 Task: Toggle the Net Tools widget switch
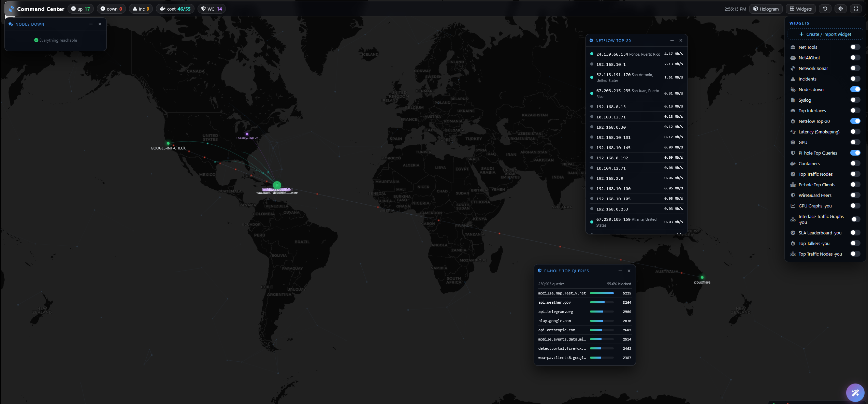pos(855,47)
